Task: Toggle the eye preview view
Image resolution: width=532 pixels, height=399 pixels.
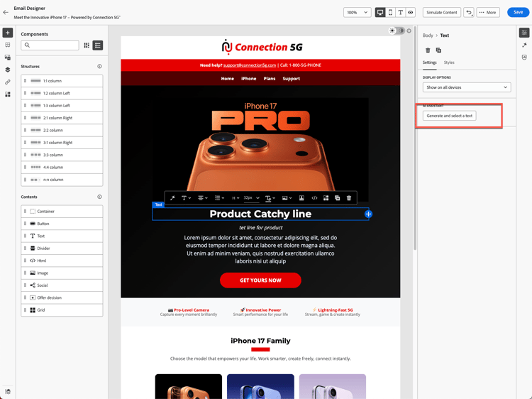Action: pos(411,12)
